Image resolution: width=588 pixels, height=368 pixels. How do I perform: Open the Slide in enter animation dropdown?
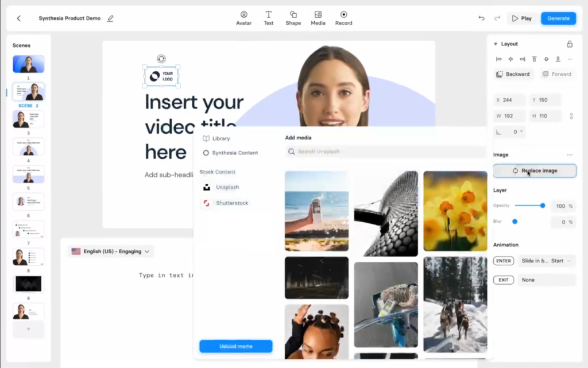pos(546,261)
